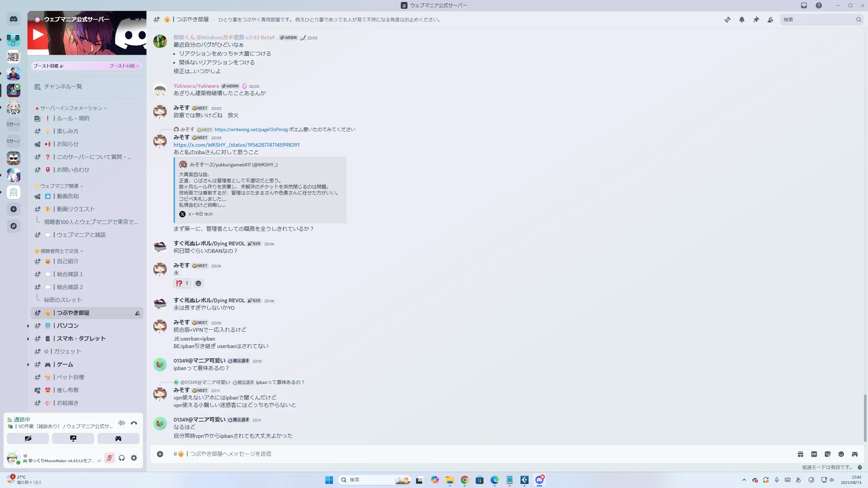This screenshot has height=488, width=868.
Task: Collapse the 視聴者同士で交流 category
Action: [59, 251]
